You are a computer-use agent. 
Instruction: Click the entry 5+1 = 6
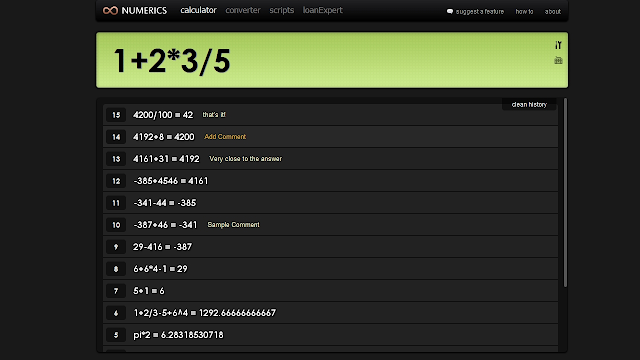pos(149,291)
